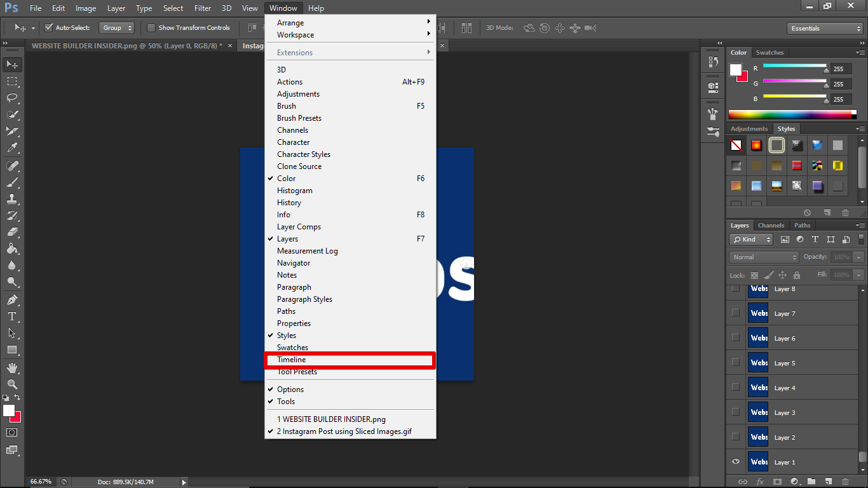Select the Horizontal Type tool
Screen dimensions: 868x488
[x=12, y=316]
